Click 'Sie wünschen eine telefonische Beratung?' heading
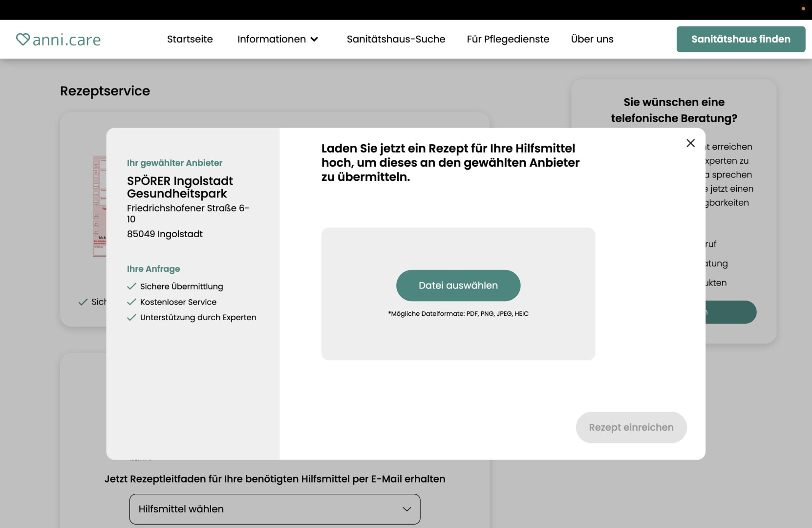The height and width of the screenshot is (528, 812). [674, 110]
